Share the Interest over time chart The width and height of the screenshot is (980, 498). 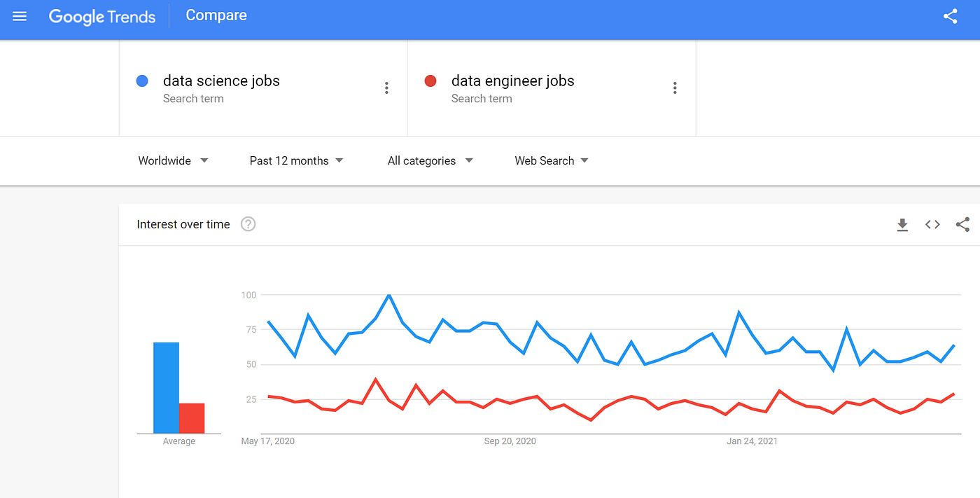[x=962, y=225]
